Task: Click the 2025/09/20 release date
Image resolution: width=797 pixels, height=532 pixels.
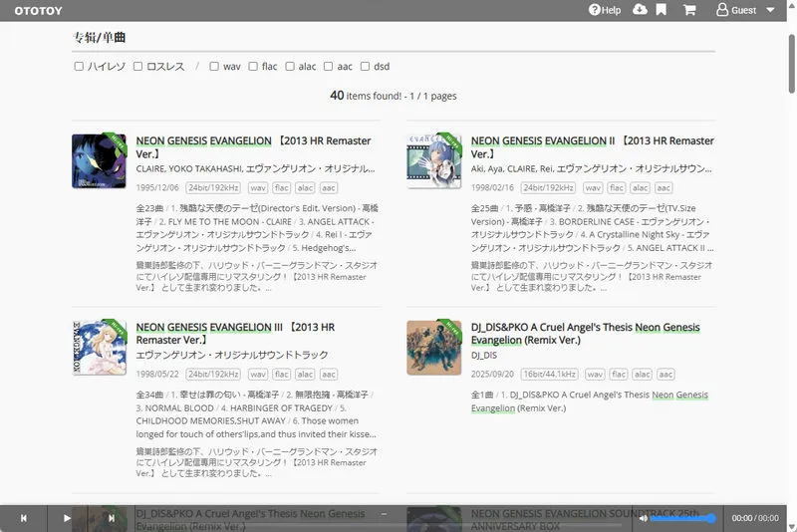Action: [x=492, y=375]
